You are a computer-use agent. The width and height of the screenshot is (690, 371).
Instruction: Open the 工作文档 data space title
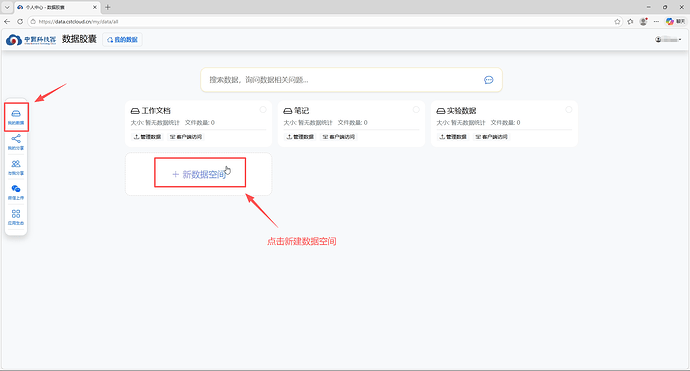pyautogui.click(x=156, y=111)
